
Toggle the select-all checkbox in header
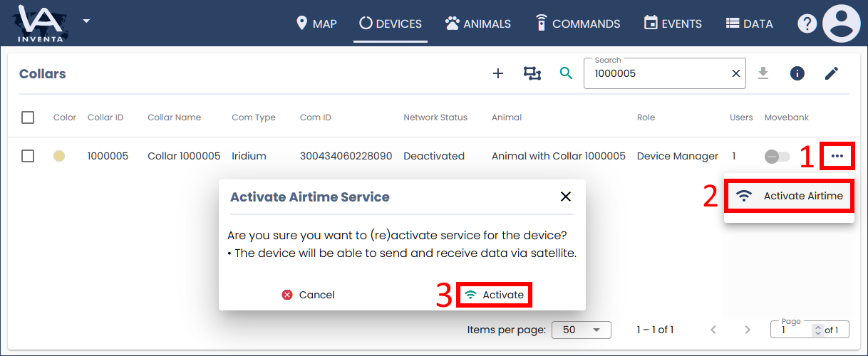click(x=28, y=117)
